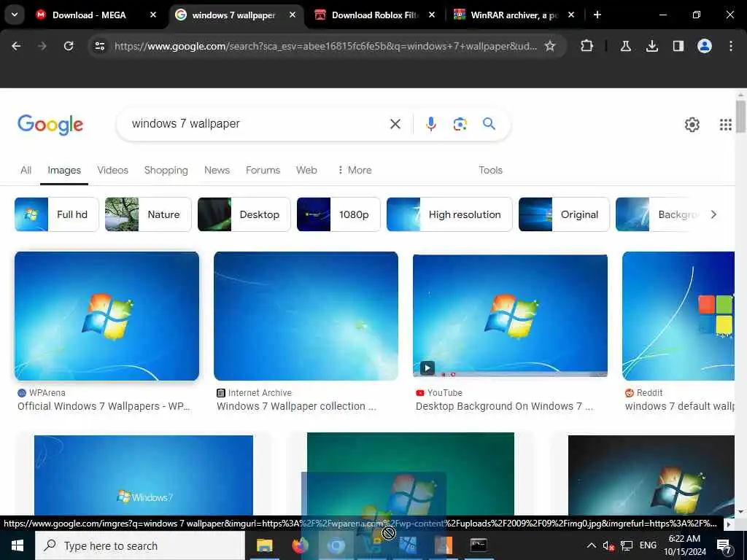
Task: Switch to the Download - MEGA tab
Action: point(94,15)
